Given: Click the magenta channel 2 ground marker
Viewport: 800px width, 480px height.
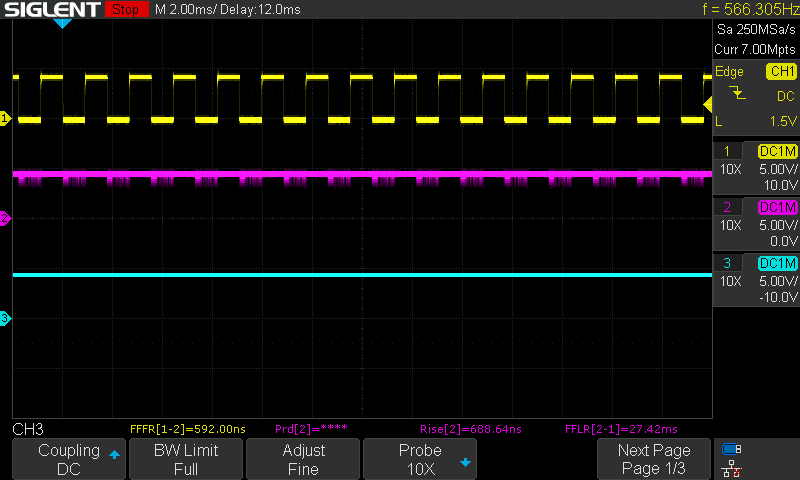Looking at the screenshot, I should 5,218.
